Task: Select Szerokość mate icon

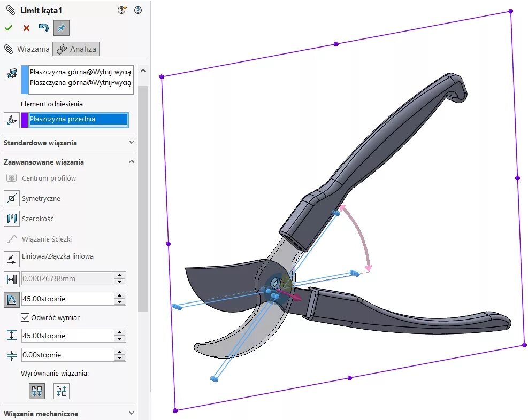Action: [12, 219]
